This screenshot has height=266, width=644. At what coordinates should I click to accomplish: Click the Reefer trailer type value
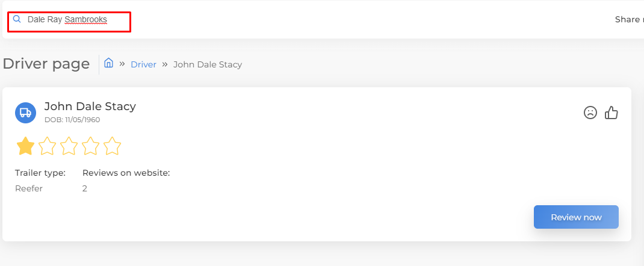[29, 189]
